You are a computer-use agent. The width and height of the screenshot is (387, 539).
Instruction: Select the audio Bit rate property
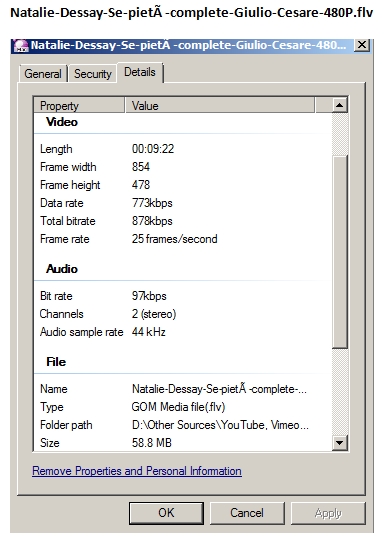pos(56,296)
